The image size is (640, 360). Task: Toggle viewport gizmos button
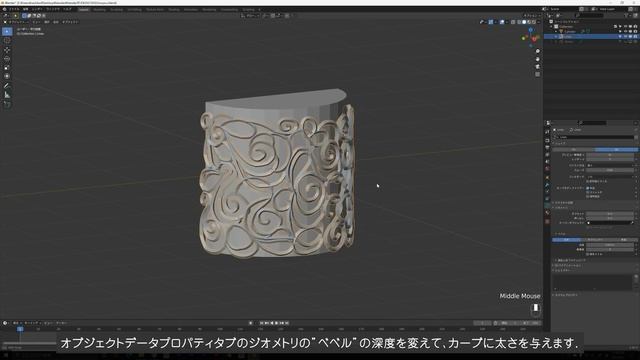491,22
